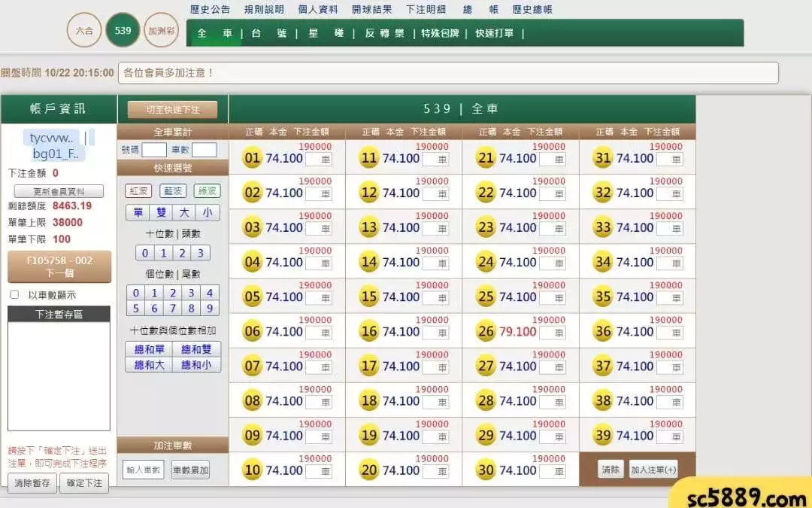Click yellow number ball 28
This screenshot has width=812, height=508.
point(486,400)
